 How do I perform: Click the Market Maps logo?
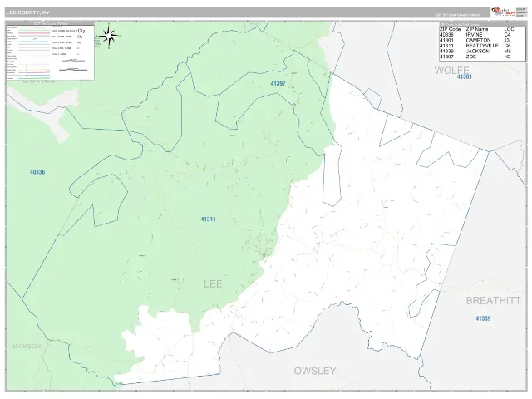pyautogui.click(x=504, y=12)
